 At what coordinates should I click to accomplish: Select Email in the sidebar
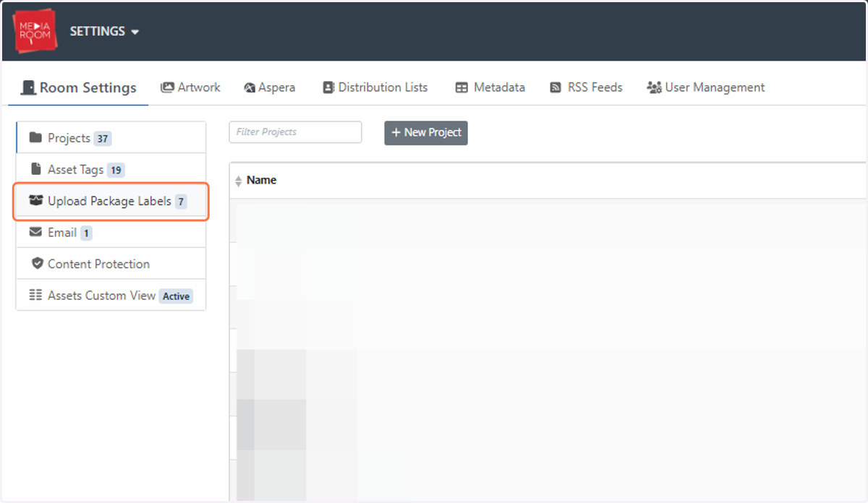pos(111,233)
